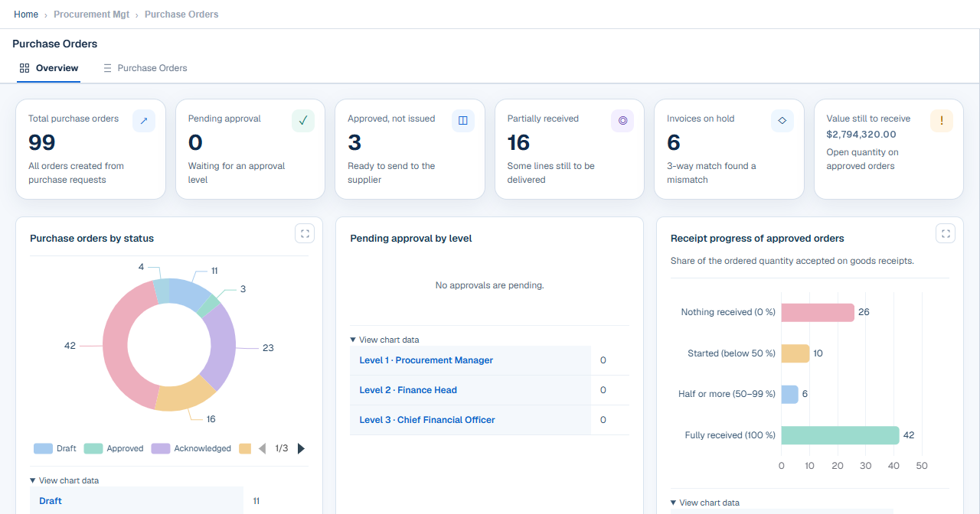Click the exclamation icon on Value still to receive card
The width and height of the screenshot is (980, 514).
942,121
